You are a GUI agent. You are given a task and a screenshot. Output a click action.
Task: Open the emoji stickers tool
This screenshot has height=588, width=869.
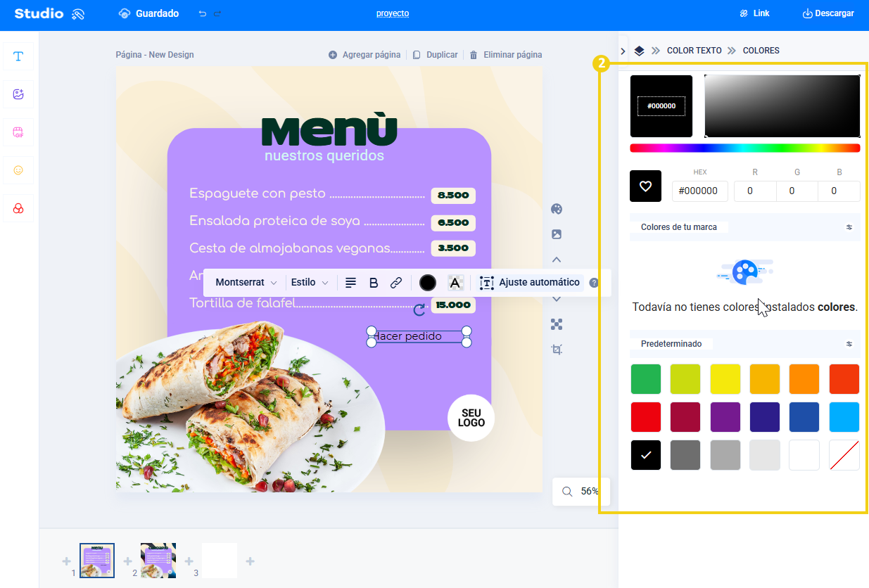coord(18,170)
